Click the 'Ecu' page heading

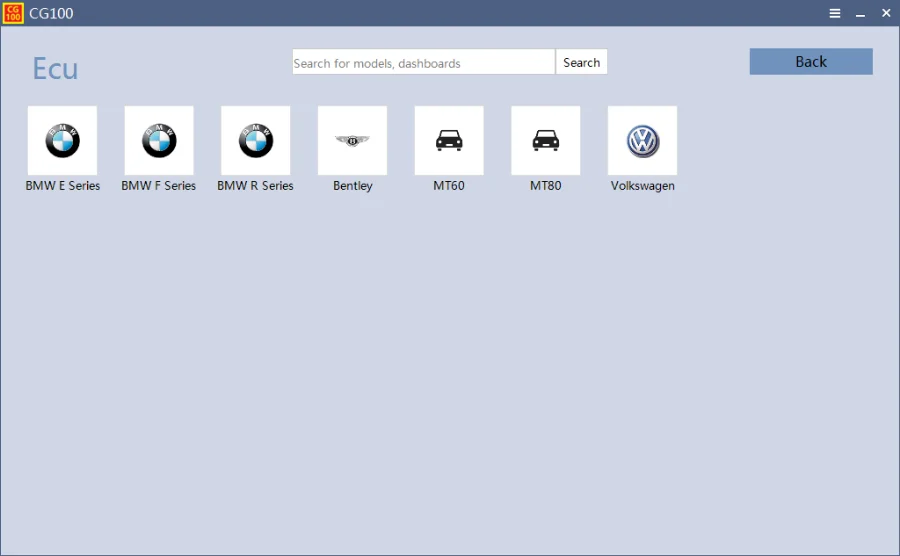point(55,69)
